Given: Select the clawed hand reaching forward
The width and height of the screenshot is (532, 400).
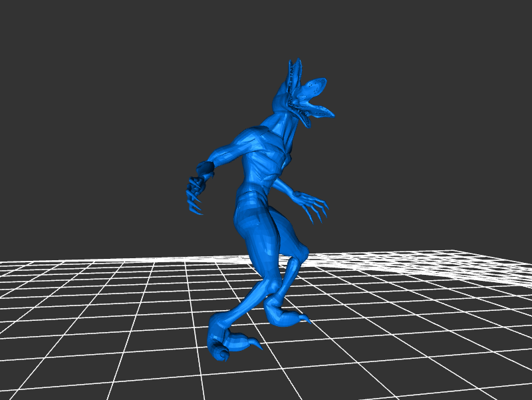Looking at the screenshot, I should pos(313,205).
